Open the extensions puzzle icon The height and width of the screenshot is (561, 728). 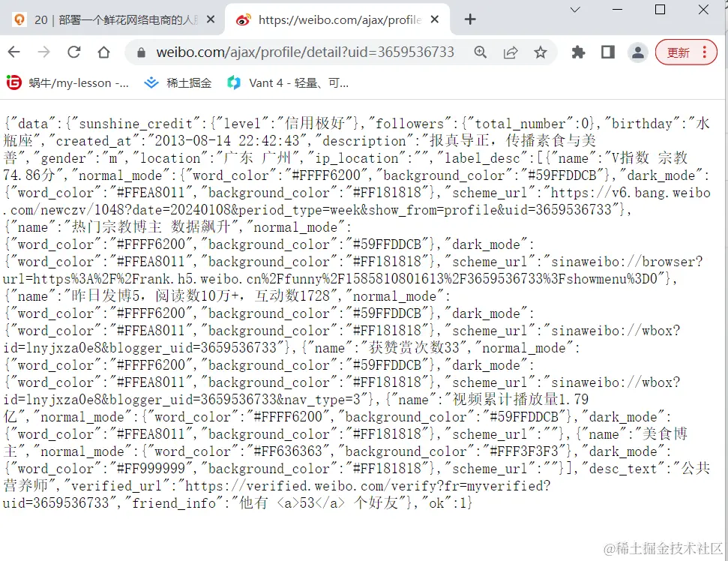point(578,52)
